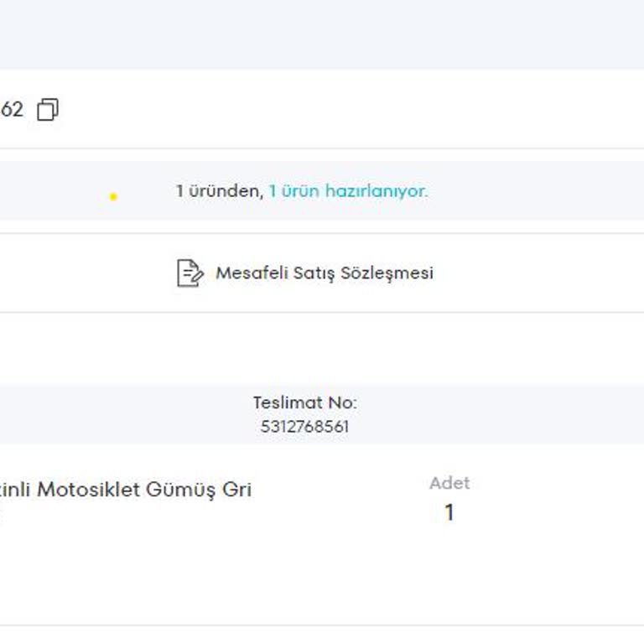
Task: Click the Motosiklet Gümüş Gri product title
Action: (126, 490)
